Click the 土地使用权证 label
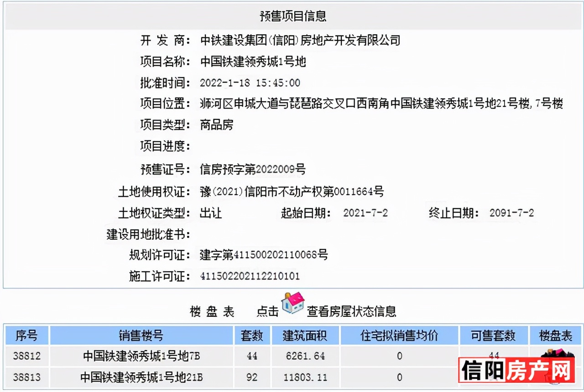 point(154,191)
